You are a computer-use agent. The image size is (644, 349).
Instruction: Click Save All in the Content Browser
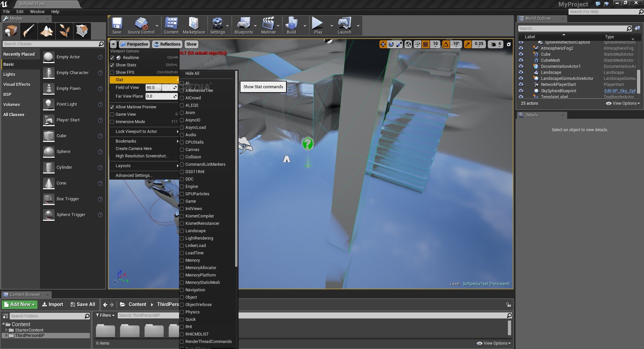pyautogui.click(x=83, y=304)
